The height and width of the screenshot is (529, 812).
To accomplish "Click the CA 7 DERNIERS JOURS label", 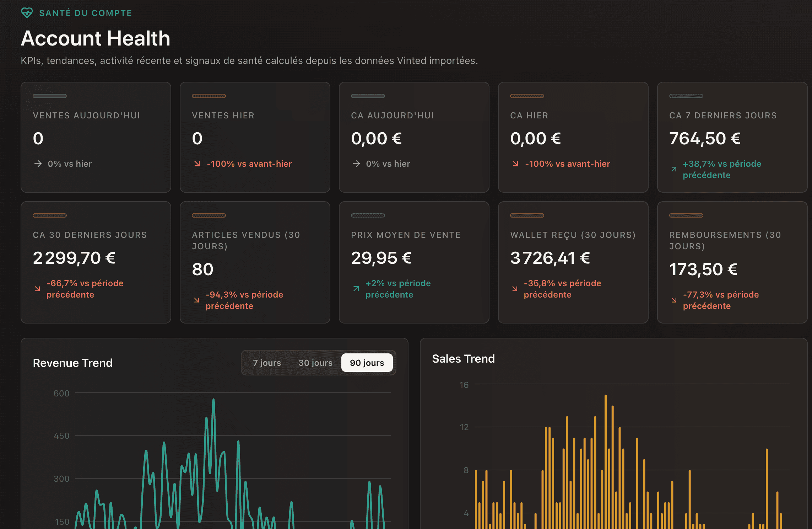I will click(723, 116).
